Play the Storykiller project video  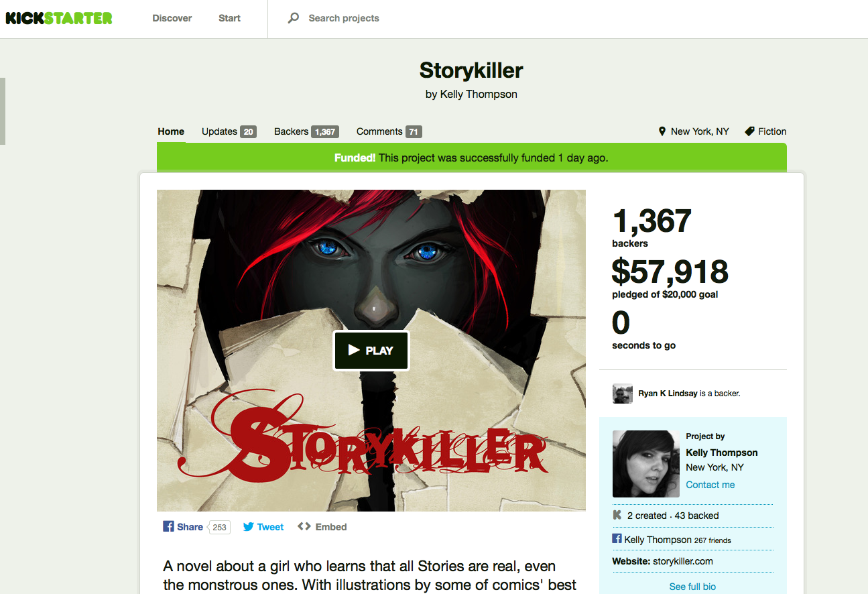(x=371, y=351)
